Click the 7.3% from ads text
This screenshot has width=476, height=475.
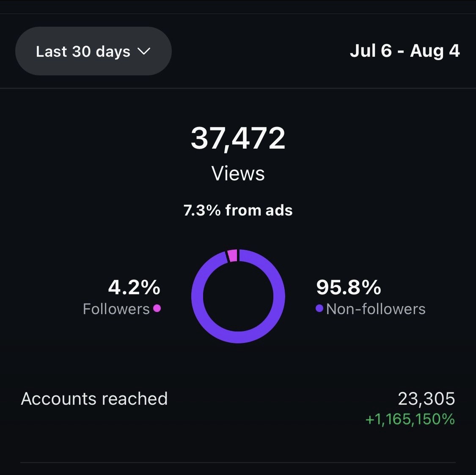(238, 210)
